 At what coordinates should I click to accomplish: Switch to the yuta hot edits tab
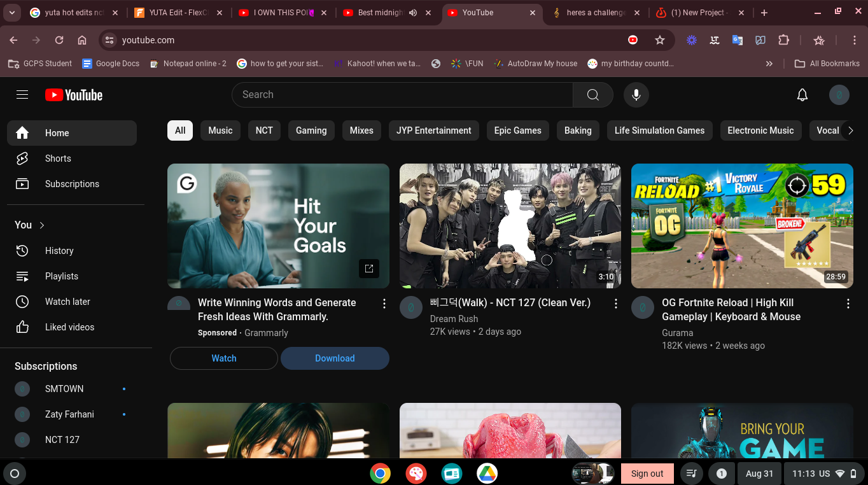(x=73, y=13)
